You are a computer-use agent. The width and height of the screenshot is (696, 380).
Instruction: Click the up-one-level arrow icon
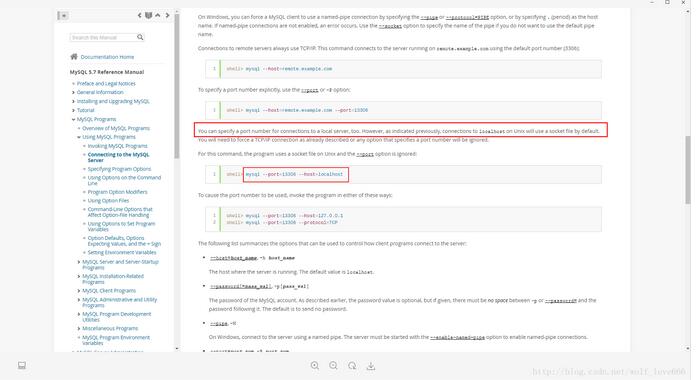(x=158, y=15)
